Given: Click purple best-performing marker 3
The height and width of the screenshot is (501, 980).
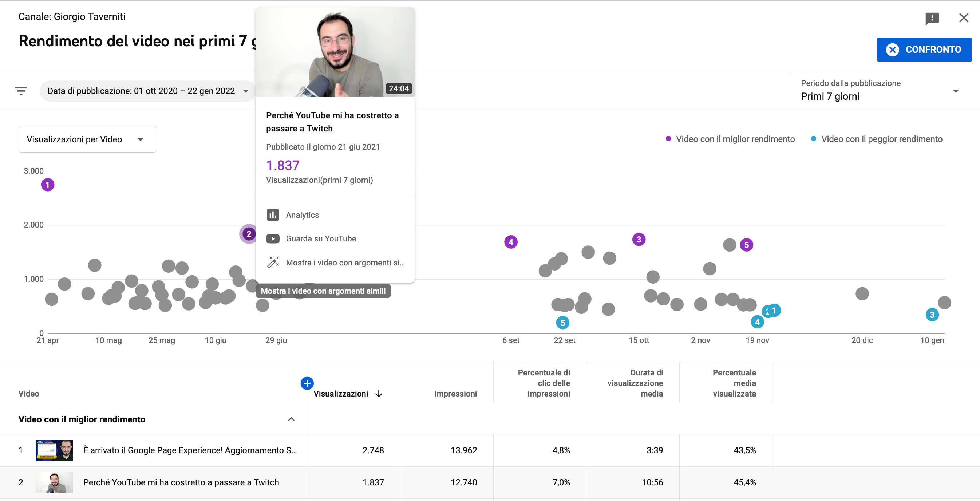Looking at the screenshot, I should [x=639, y=239].
